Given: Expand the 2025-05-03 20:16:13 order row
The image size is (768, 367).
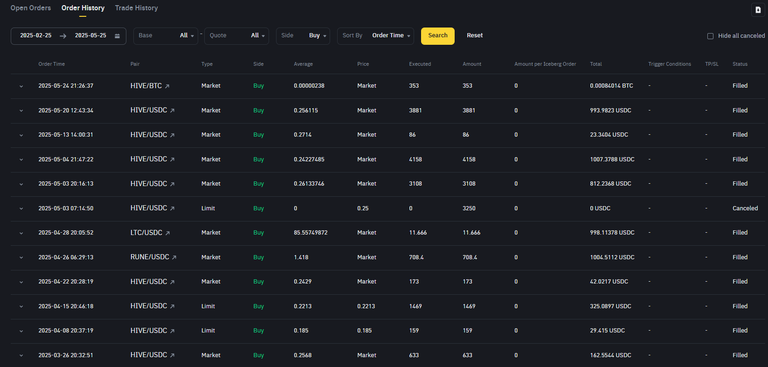Looking at the screenshot, I should 21,184.
